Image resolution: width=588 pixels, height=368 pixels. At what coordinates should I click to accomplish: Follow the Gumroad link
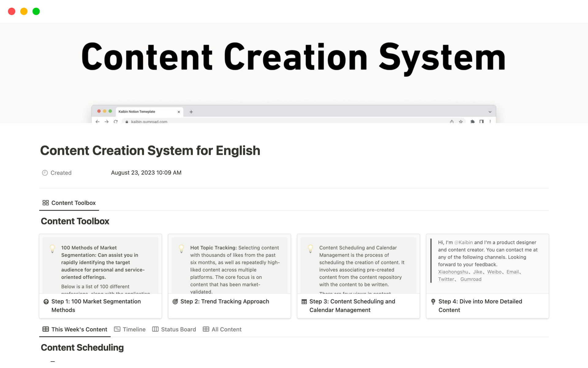point(471,279)
